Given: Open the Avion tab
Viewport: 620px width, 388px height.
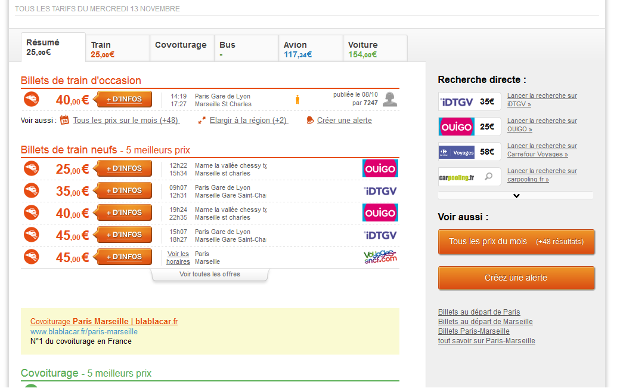Looking at the screenshot, I should pos(311,48).
